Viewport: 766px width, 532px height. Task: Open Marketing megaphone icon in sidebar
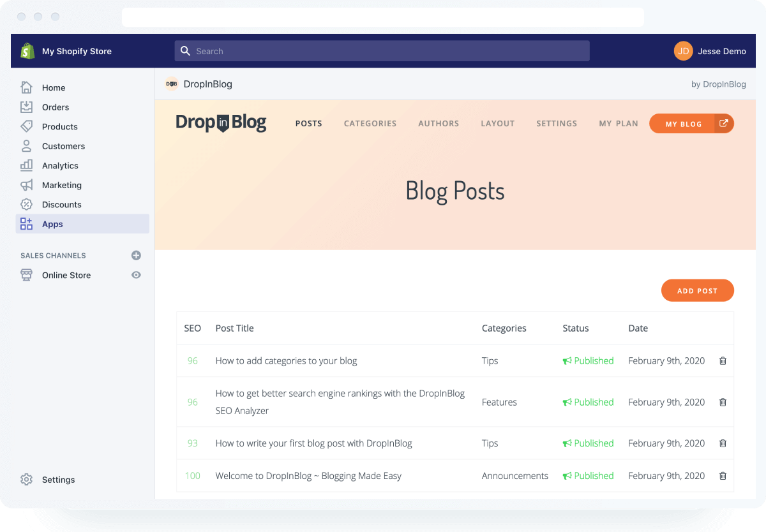[26, 185]
